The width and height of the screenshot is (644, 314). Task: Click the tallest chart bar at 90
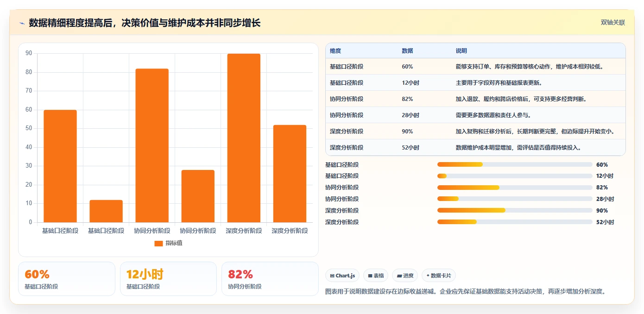pos(244,138)
